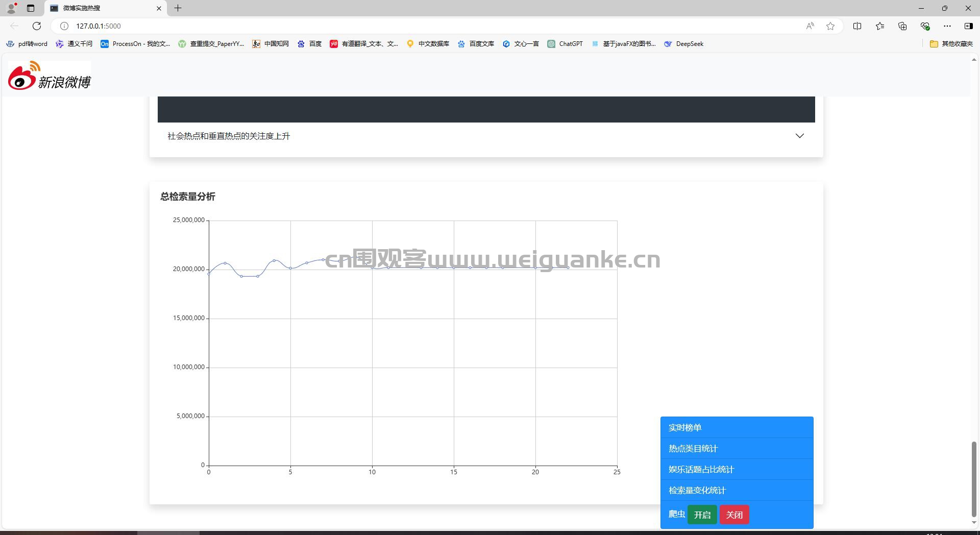This screenshot has height=535, width=980.
Task: Open the collections icon
Action: pyautogui.click(x=902, y=26)
